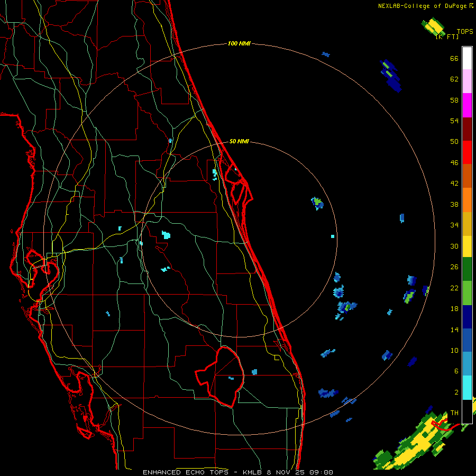This screenshot has width=476, height=476.
Task: Pick the medium blue legend swatch
Action: 467,340
